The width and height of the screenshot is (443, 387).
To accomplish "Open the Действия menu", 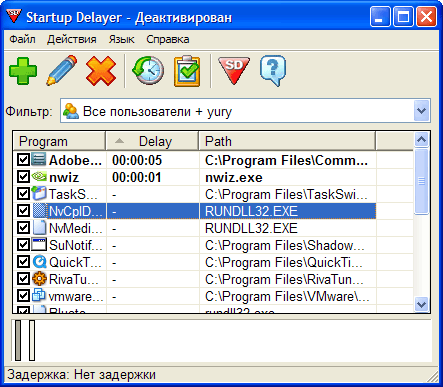I will tap(72, 39).
